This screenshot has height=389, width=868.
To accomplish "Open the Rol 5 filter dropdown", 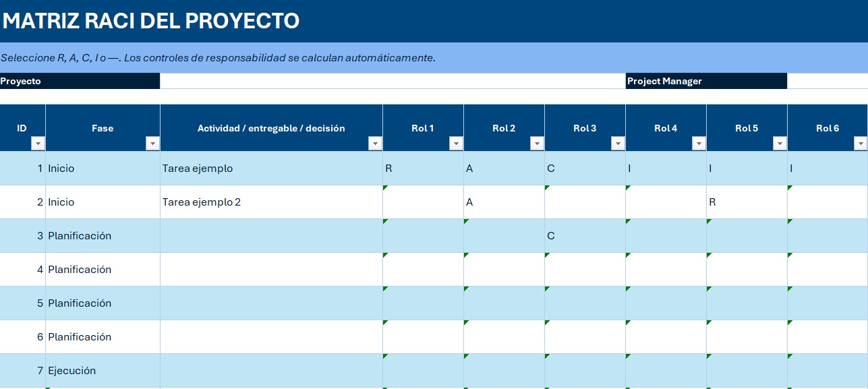I will point(780,144).
